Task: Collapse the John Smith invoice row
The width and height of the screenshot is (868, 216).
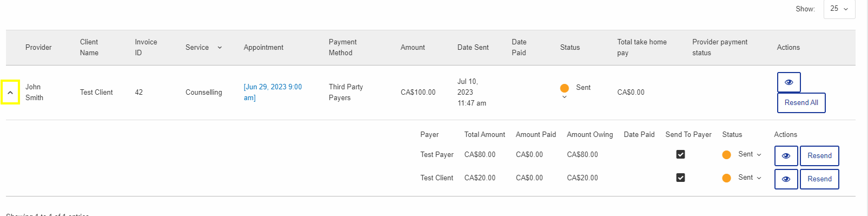Action: pos(10,93)
